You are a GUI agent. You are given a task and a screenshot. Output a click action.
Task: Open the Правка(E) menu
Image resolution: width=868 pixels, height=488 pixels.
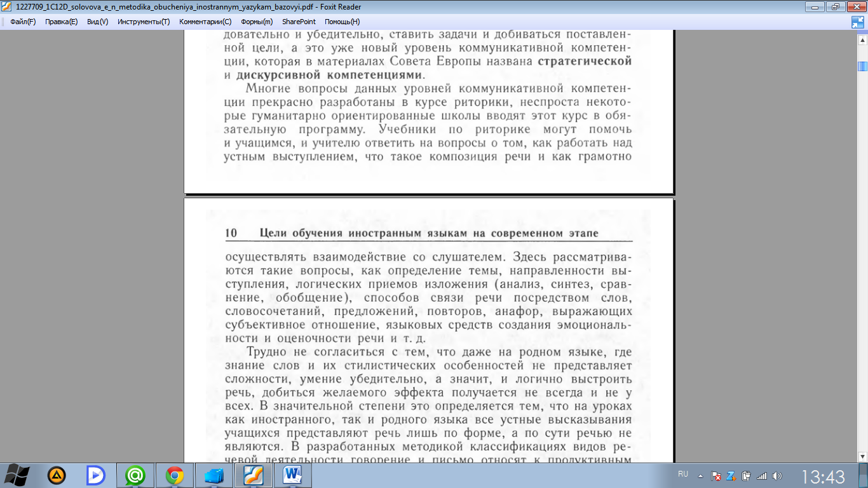coord(62,22)
